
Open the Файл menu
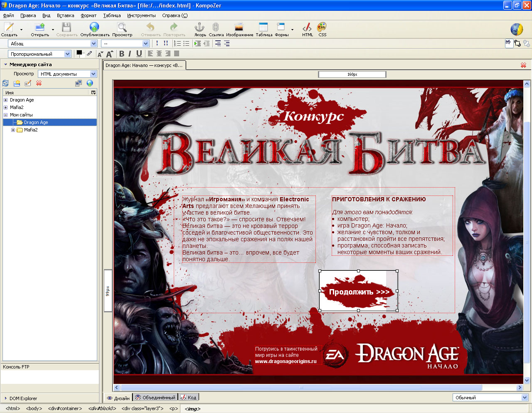pyautogui.click(x=8, y=15)
